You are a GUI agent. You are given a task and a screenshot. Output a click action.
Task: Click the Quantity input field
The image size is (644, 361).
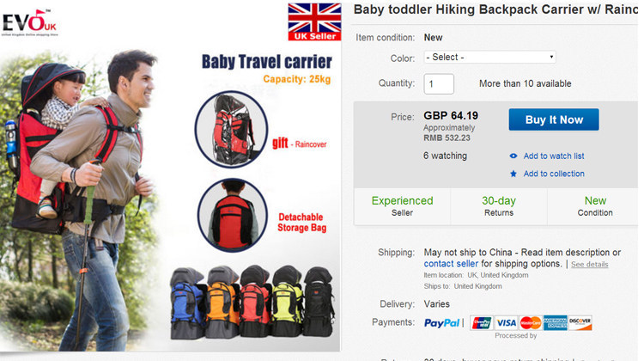click(439, 84)
